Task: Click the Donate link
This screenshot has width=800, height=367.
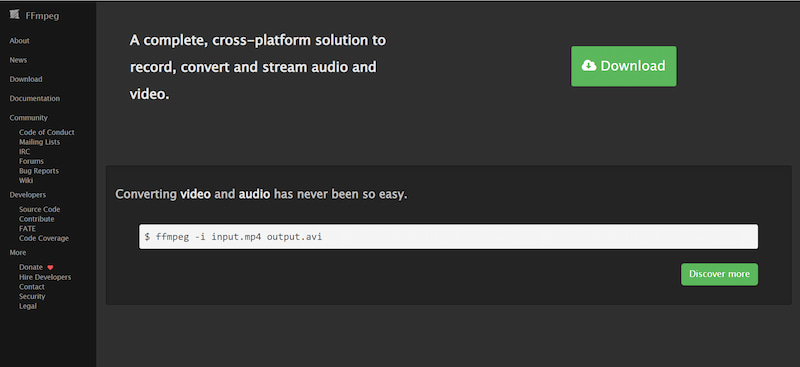Action: (31, 267)
